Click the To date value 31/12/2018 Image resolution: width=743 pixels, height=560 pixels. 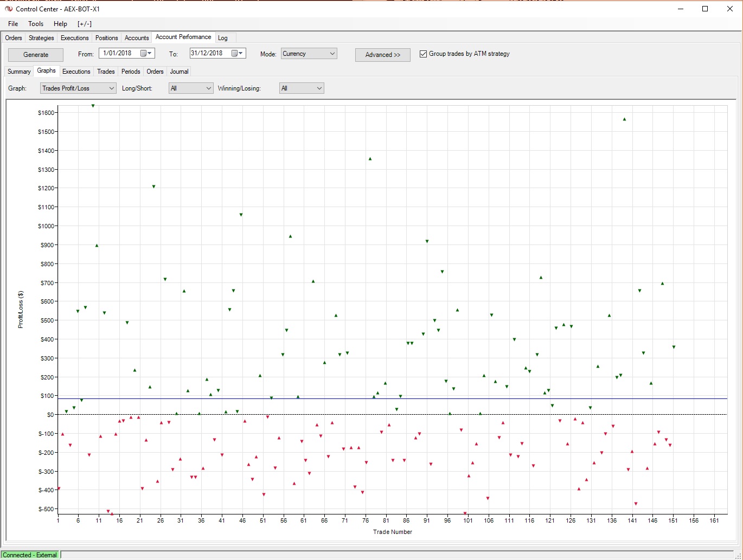point(207,53)
